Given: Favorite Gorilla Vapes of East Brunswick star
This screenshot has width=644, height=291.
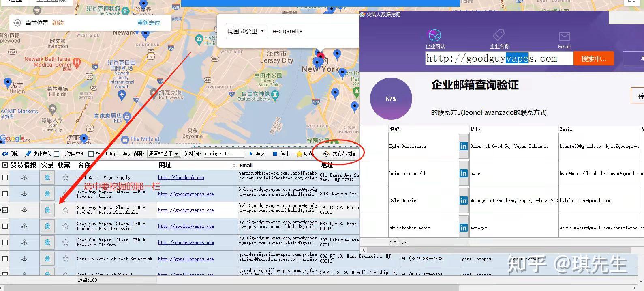Looking at the screenshot, I should click(66, 259).
